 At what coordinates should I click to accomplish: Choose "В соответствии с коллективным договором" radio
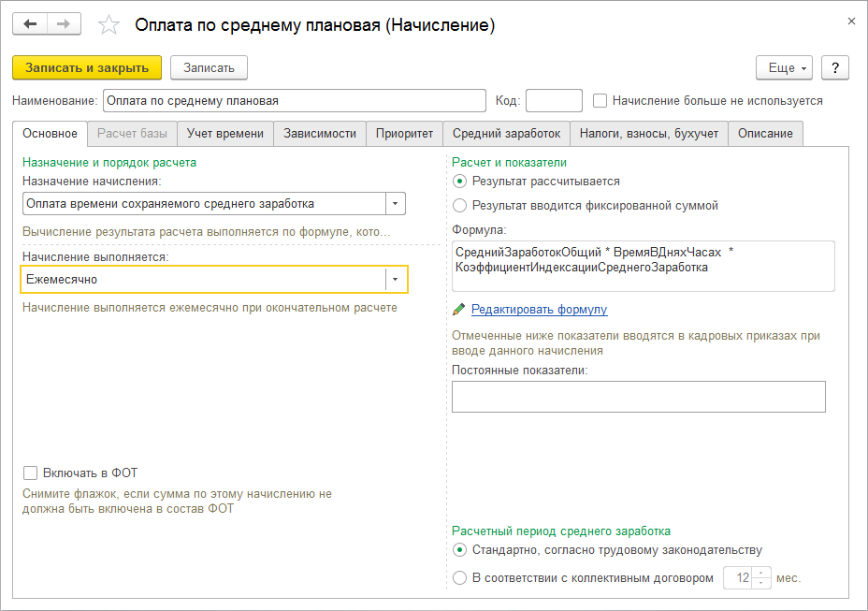tap(459, 578)
